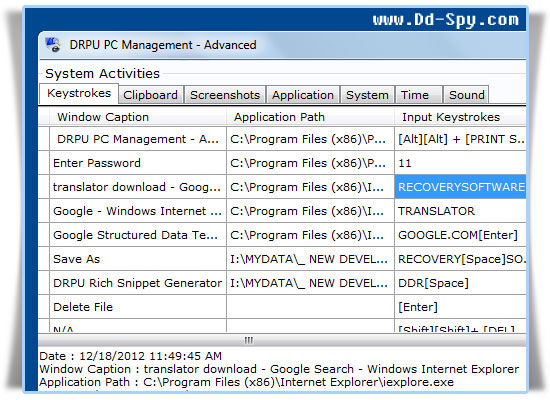550x400 pixels.
Task: Select 'Google Structured Data Te...' caption cell
Action: [x=138, y=235]
